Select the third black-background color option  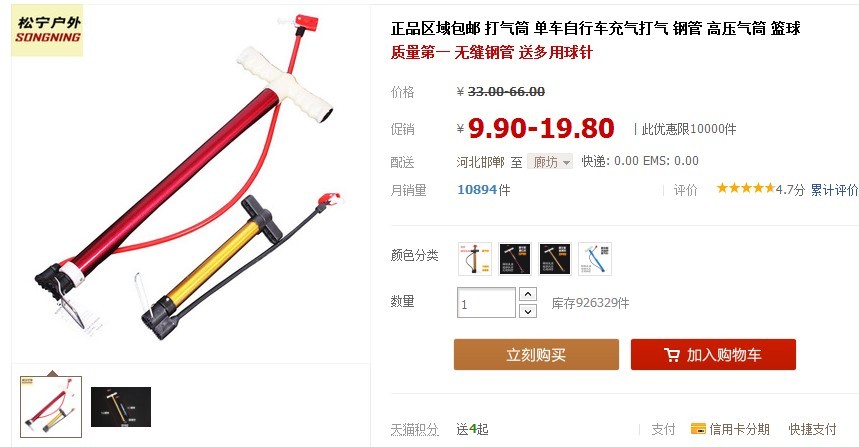pyautogui.click(x=555, y=259)
